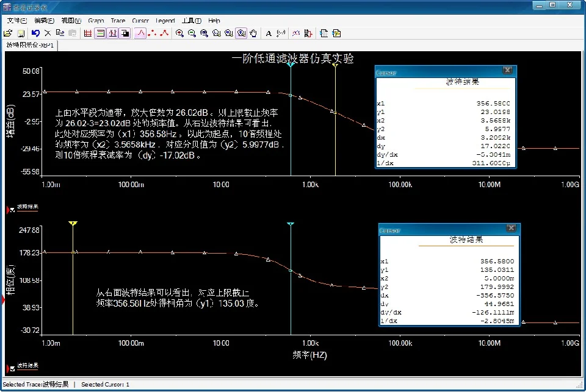
Task: Open the Graph menu
Action: pyautogui.click(x=96, y=21)
